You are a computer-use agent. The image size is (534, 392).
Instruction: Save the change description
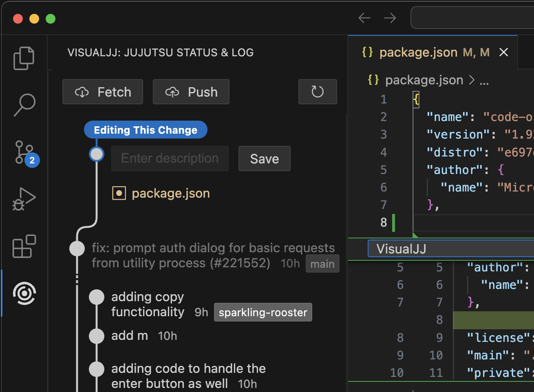click(264, 159)
